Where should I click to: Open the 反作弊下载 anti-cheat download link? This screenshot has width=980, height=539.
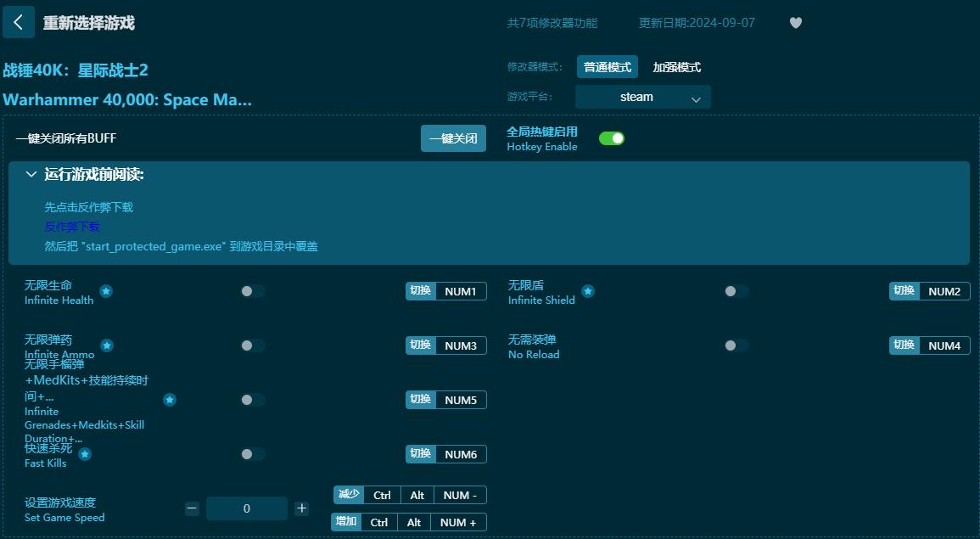pyautogui.click(x=71, y=227)
